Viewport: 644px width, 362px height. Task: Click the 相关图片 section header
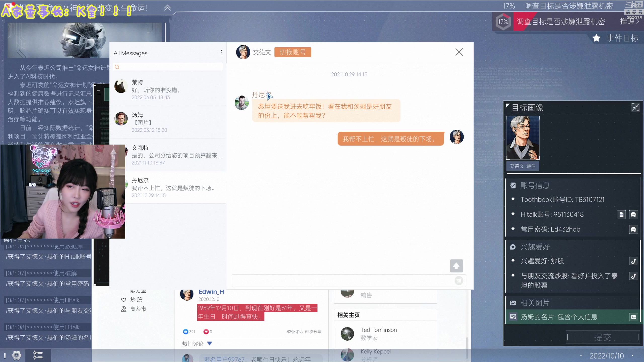pyautogui.click(x=535, y=303)
